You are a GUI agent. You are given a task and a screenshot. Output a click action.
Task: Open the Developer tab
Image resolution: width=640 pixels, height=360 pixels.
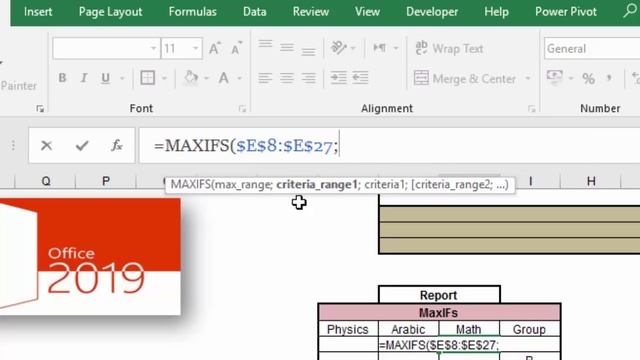pos(432,12)
